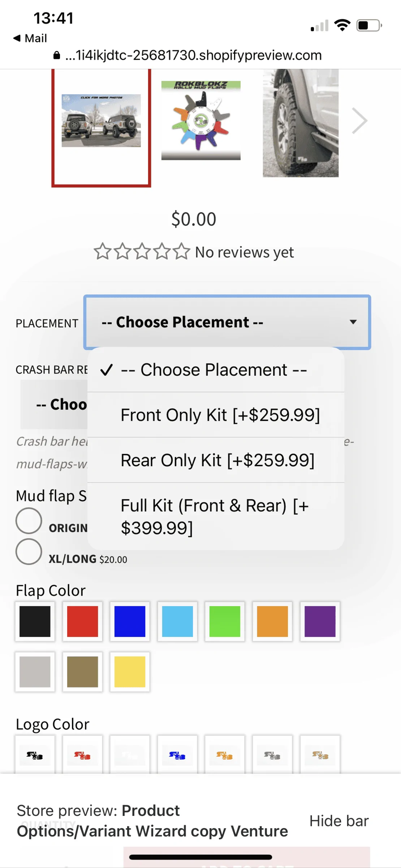Choose the gray logo color icon
This screenshot has height=868, width=401.
tap(272, 754)
